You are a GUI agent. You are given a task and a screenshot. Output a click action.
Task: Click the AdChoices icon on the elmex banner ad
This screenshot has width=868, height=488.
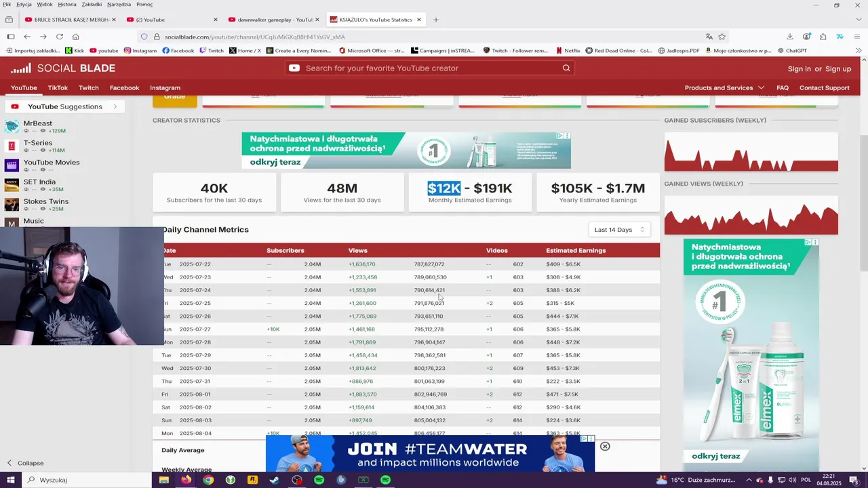pos(559,136)
